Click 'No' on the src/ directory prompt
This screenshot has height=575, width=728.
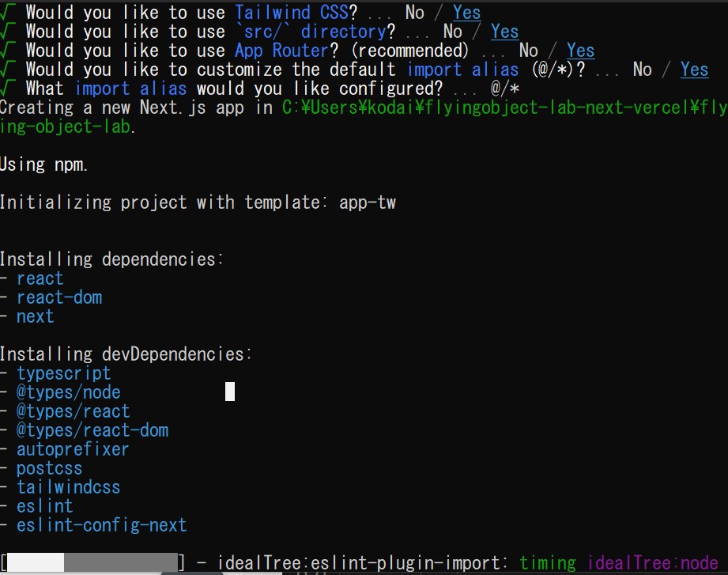453,32
